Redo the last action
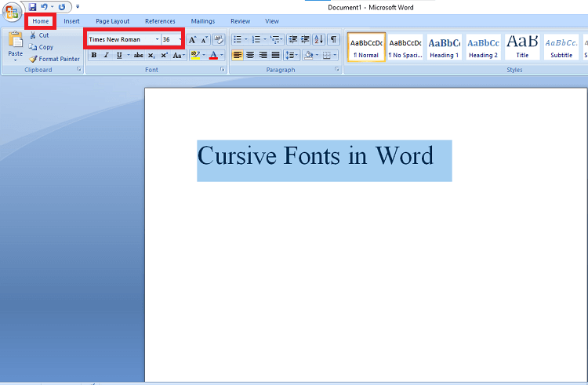 [62, 7]
